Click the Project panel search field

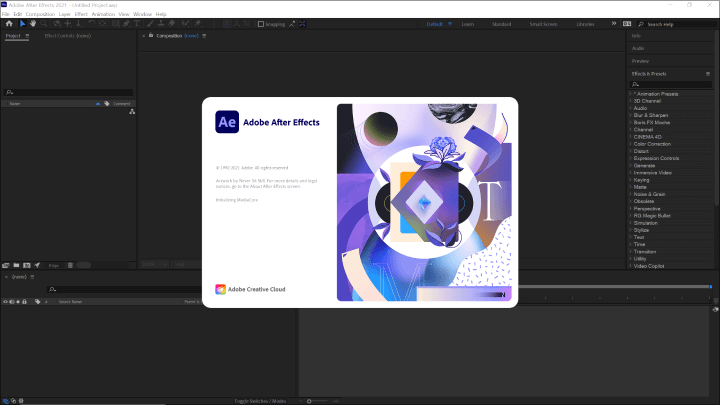pos(69,92)
